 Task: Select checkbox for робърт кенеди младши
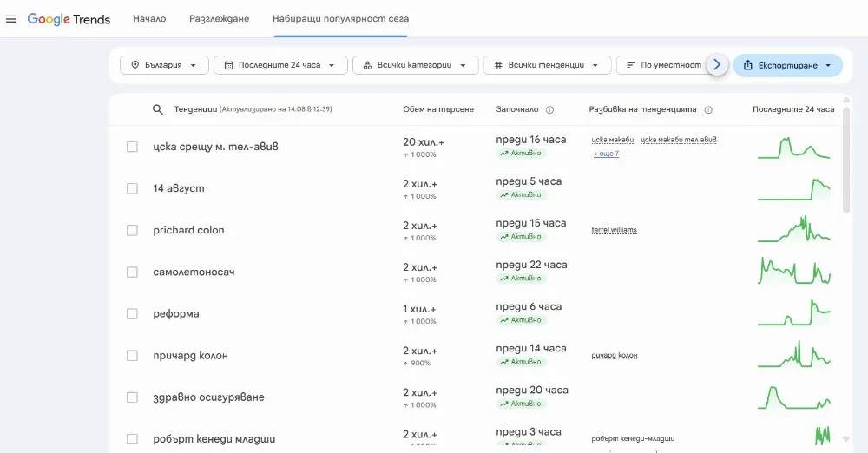click(132, 439)
